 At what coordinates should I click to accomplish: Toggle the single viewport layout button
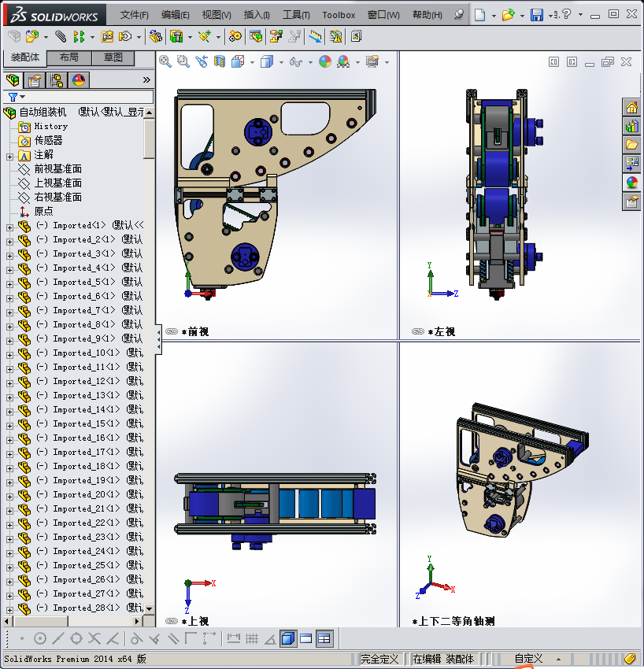click(x=306, y=639)
